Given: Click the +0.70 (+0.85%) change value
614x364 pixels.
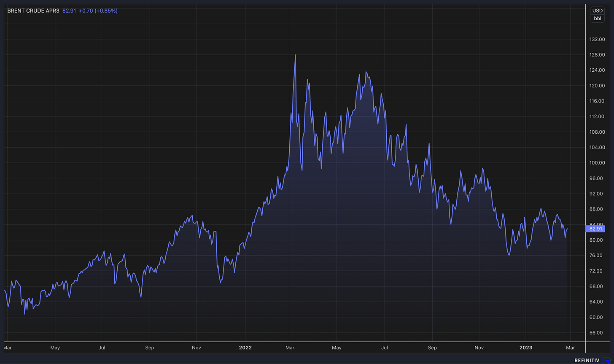Looking at the screenshot, I should [98, 11].
